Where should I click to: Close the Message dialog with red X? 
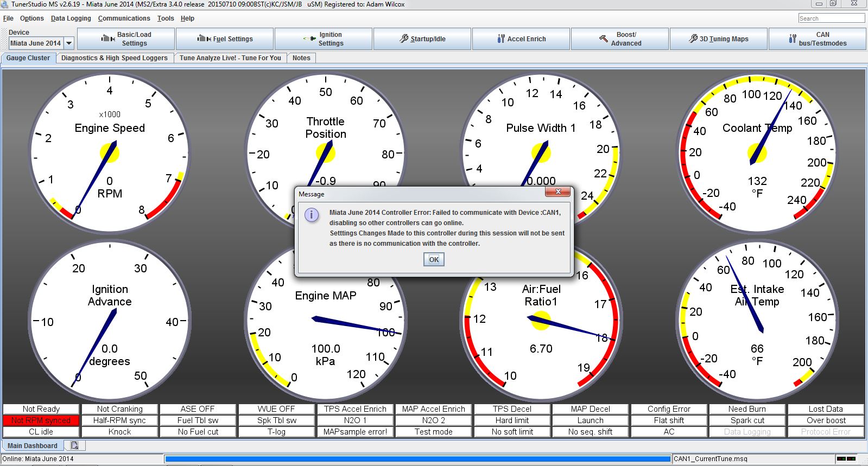click(557, 192)
